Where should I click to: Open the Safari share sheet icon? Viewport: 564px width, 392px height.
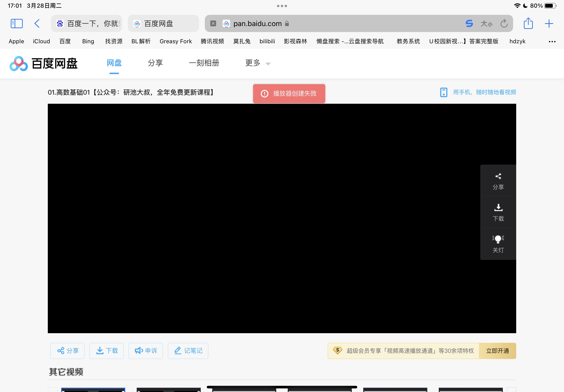[x=528, y=24]
